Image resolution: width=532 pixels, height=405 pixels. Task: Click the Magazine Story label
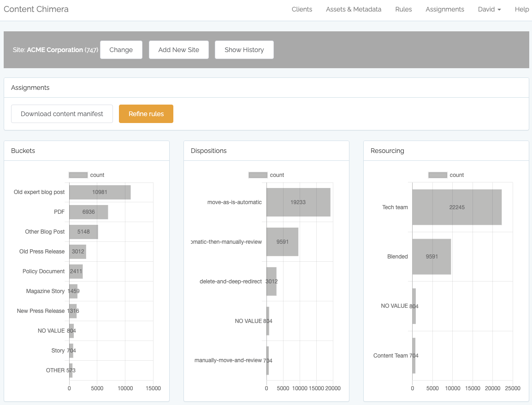45,291
